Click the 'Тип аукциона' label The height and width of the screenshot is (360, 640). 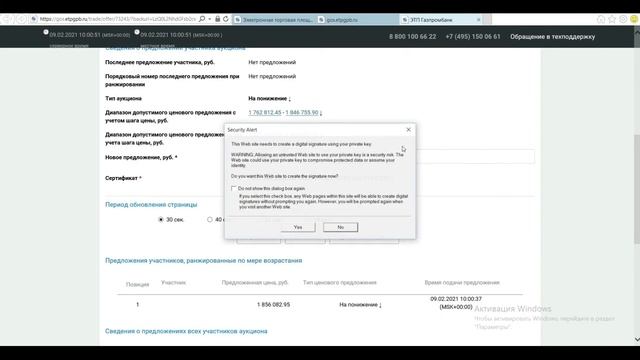click(123, 98)
